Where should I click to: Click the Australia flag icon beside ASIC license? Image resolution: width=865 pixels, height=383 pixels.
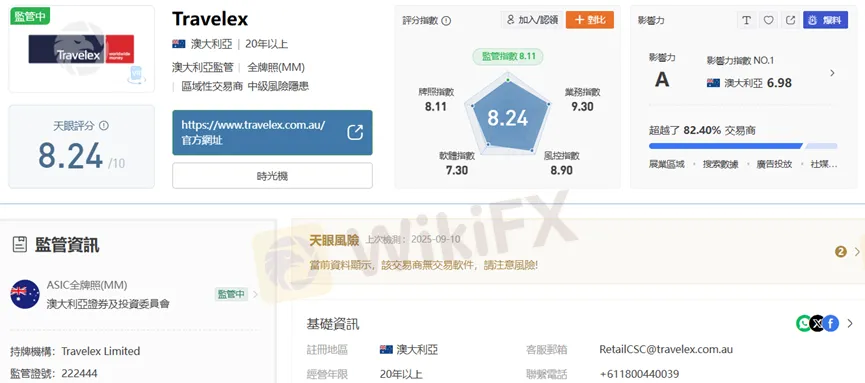coord(25,294)
